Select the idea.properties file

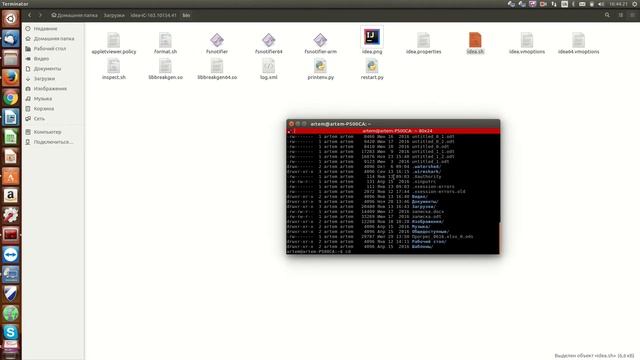click(x=423, y=43)
